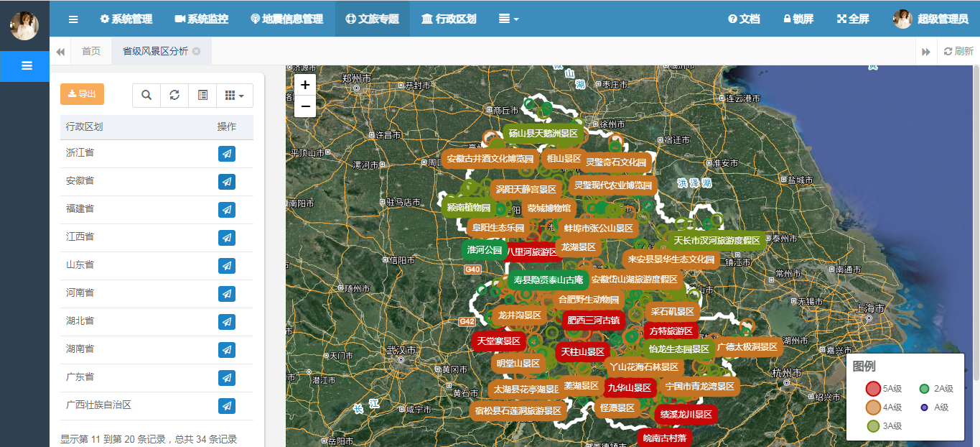Image resolution: width=980 pixels, height=447 pixels.
Task: Expand the more-modules list dropdown
Action: click(x=509, y=19)
